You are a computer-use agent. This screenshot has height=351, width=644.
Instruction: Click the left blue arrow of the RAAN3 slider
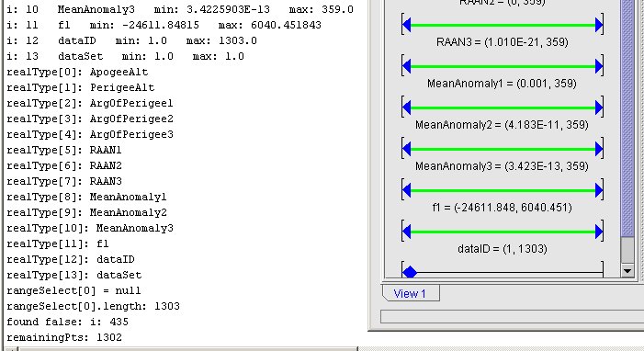click(x=407, y=25)
